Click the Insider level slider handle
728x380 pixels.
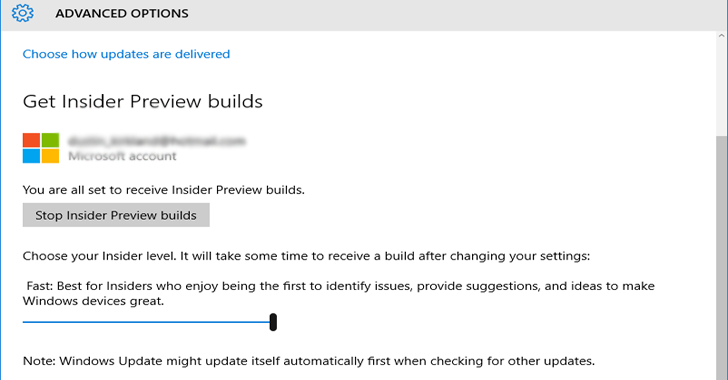[273, 322]
